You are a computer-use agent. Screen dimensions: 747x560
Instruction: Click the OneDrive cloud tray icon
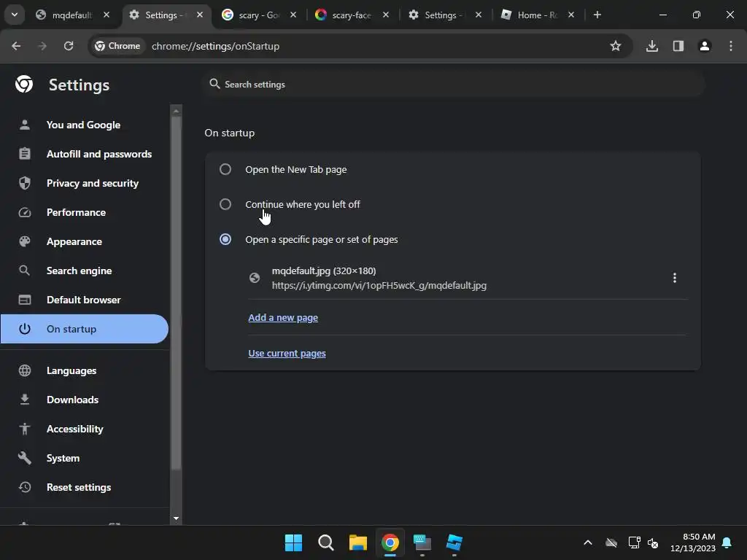611,542
